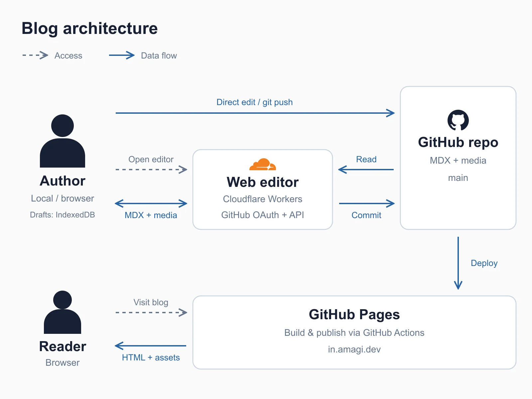
Task: Click the 'Direct edit / git push' label
Action: (x=255, y=102)
